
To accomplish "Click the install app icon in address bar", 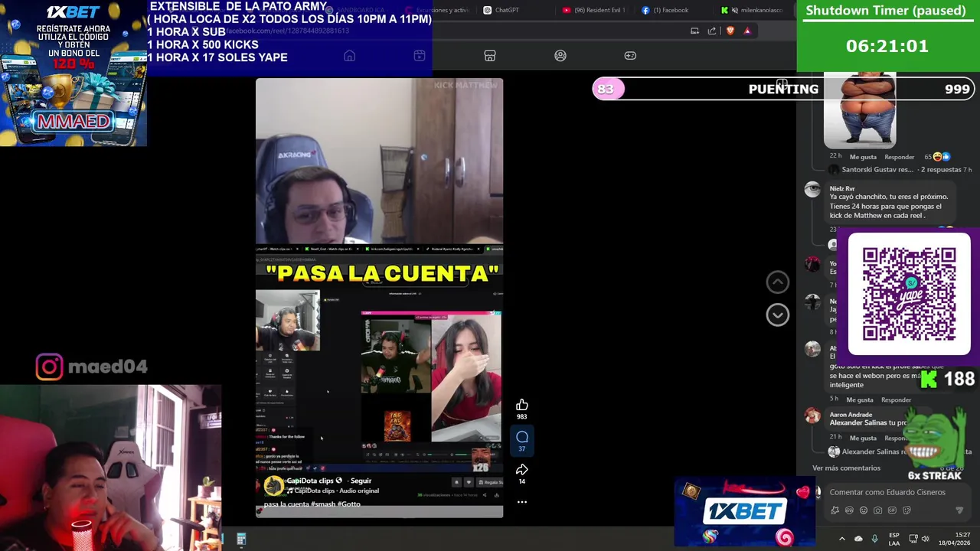I will (694, 31).
